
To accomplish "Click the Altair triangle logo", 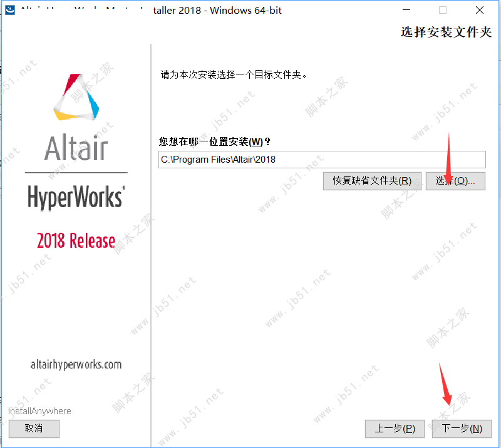I will pos(76,97).
